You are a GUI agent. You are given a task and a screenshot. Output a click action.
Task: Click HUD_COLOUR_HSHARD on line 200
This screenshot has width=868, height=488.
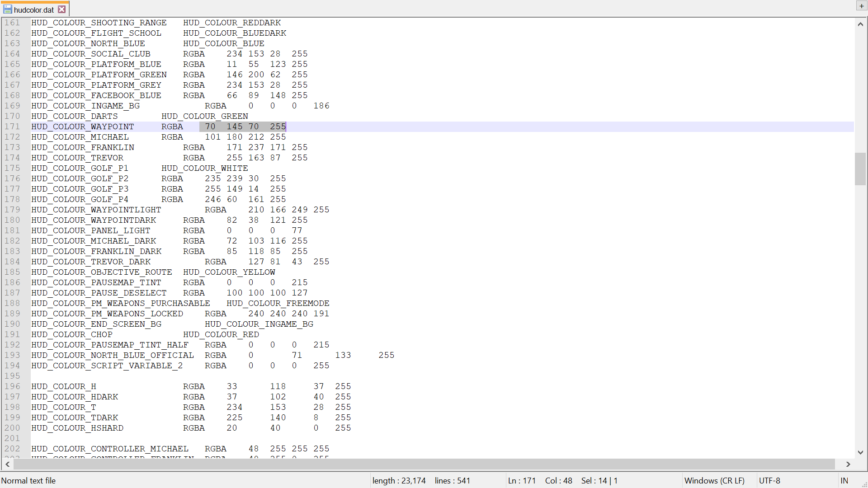coord(77,428)
